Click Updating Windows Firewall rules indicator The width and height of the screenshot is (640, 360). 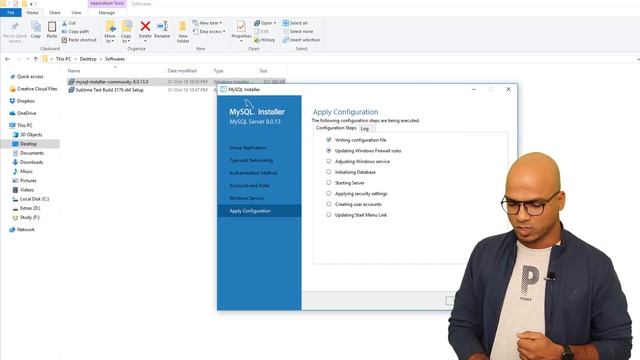[329, 150]
